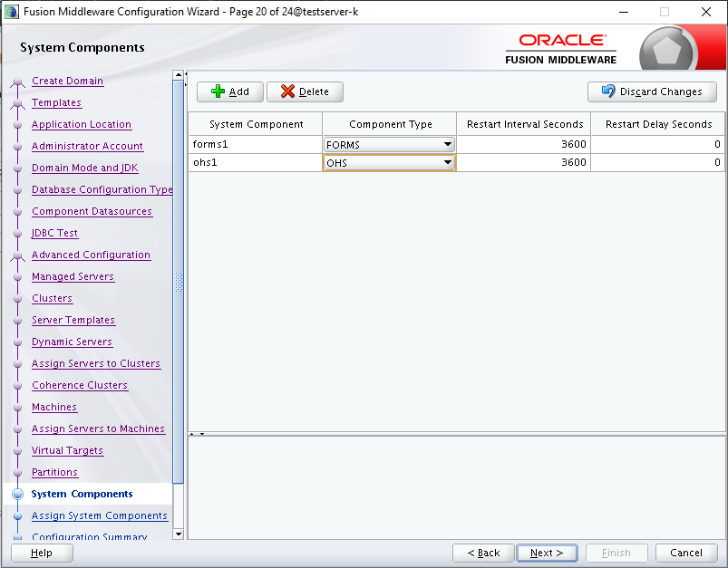Click the Delete button
The height and width of the screenshot is (568, 728).
(x=305, y=91)
